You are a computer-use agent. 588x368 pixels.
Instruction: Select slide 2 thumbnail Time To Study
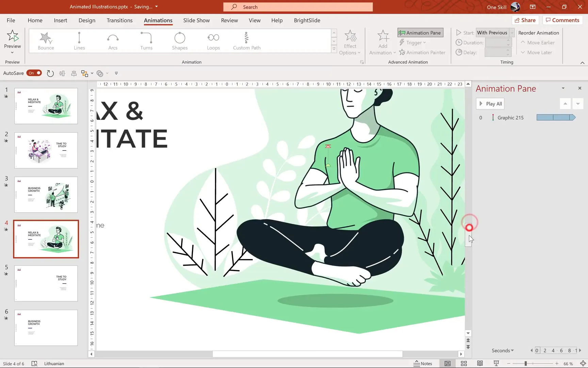[46, 150]
